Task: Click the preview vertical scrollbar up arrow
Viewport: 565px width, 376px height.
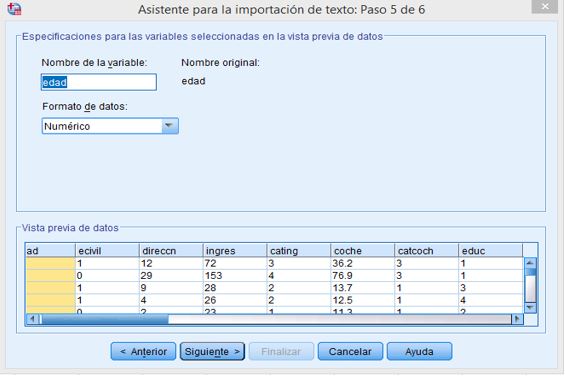Action: pos(530,263)
